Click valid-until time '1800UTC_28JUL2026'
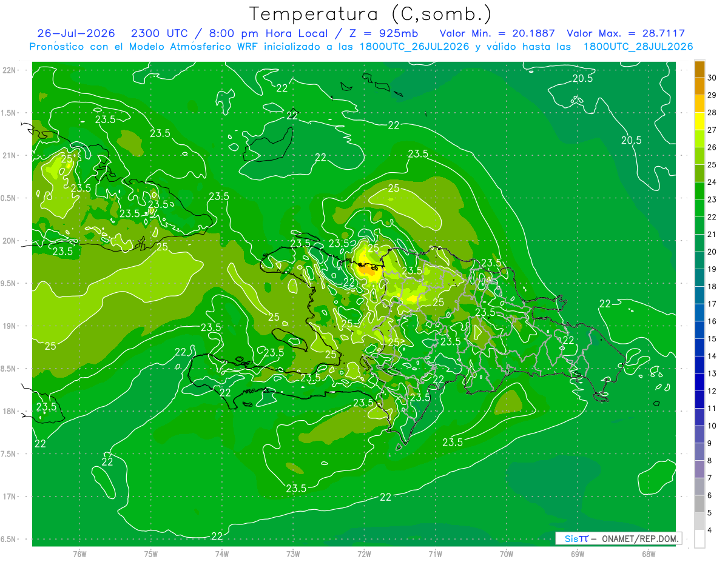Image resolution: width=728 pixels, height=562 pixels. point(638,47)
